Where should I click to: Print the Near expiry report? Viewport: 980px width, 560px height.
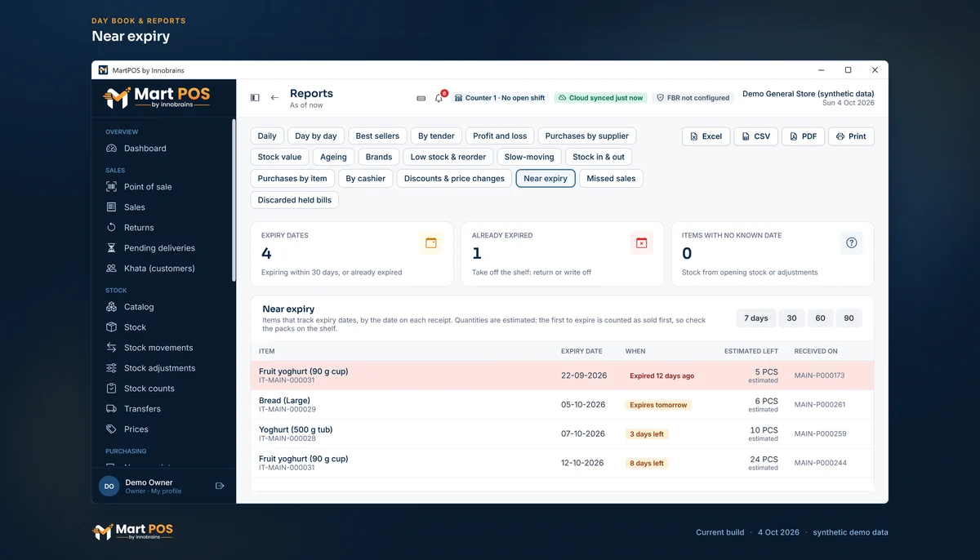point(851,136)
